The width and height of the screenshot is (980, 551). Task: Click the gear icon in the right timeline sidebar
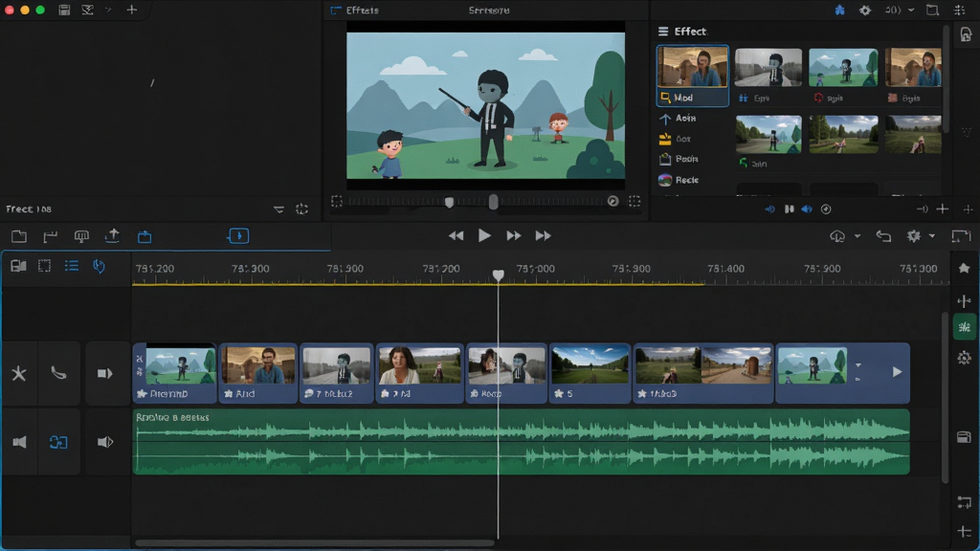tap(965, 358)
